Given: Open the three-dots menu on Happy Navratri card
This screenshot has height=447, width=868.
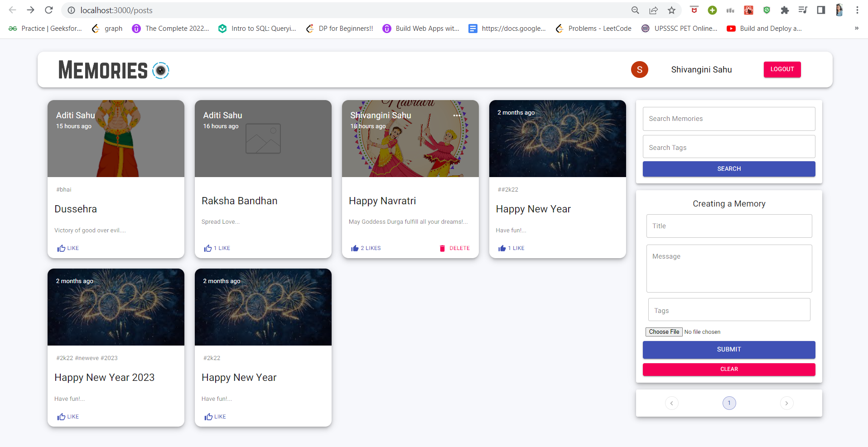Looking at the screenshot, I should pos(457,115).
